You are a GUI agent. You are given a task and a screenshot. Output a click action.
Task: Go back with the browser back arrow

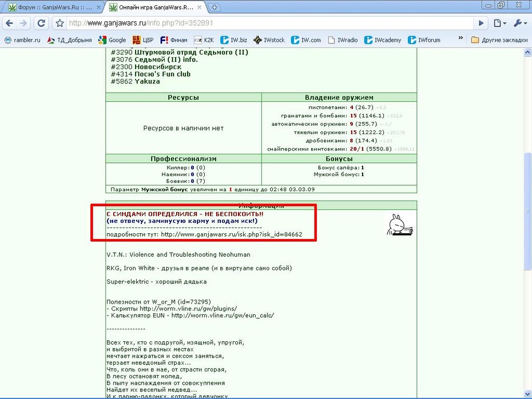click(x=10, y=23)
